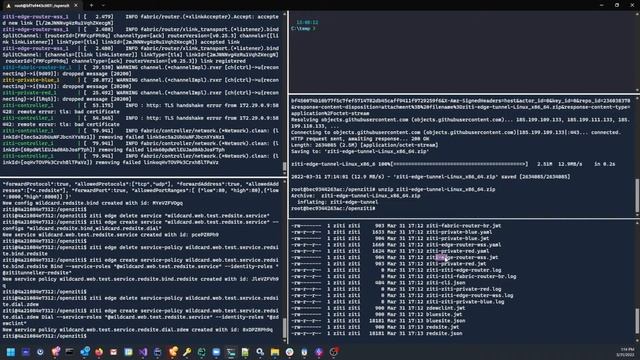Close the terminal tab with its X
The width and height of the screenshot is (640, 360).
coord(76,6)
